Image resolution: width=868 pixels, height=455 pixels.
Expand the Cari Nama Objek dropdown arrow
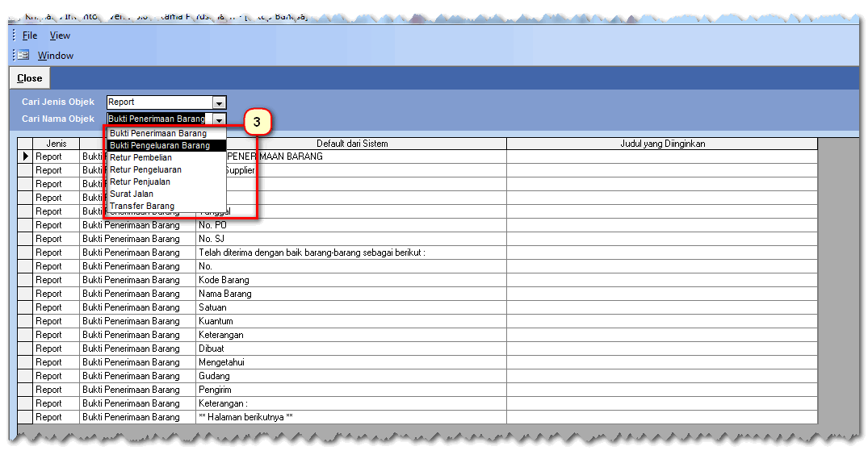[x=218, y=119]
